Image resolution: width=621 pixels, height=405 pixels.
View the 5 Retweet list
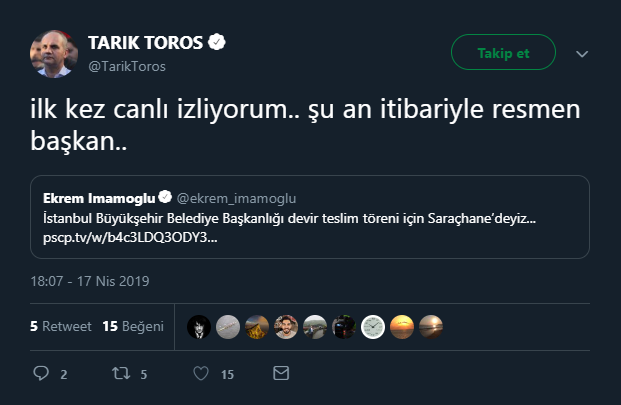click(61, 326)
